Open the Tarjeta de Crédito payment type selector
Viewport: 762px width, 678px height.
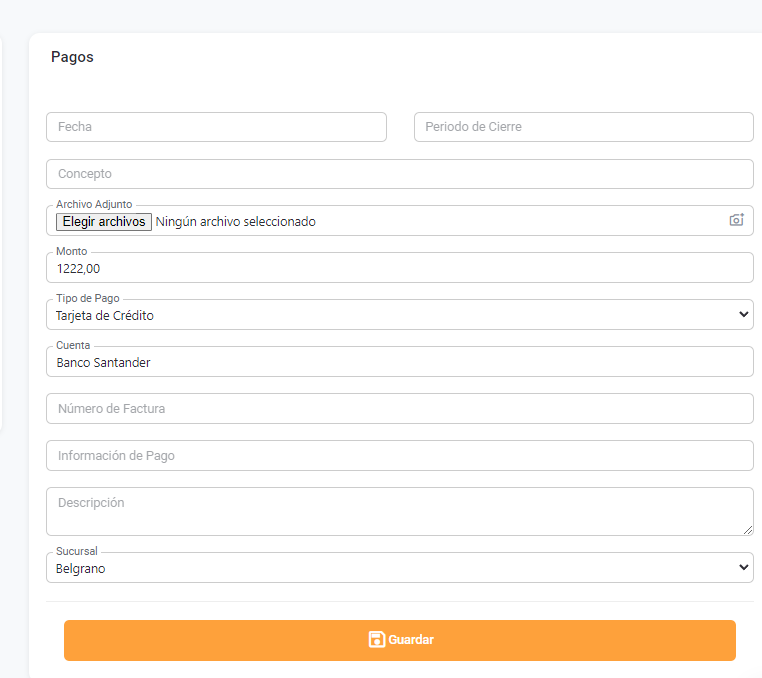pyautogui.click(x=380, y=315)
